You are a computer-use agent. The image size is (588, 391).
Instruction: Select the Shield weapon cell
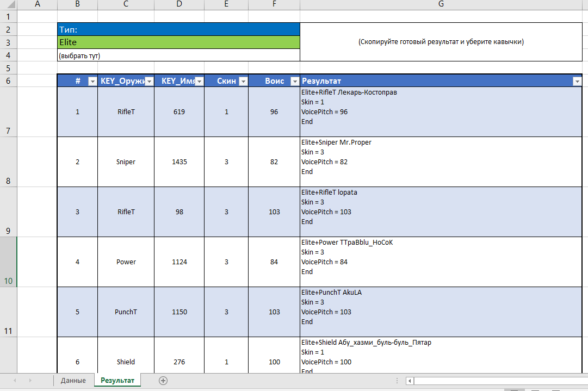coord(126,356)
